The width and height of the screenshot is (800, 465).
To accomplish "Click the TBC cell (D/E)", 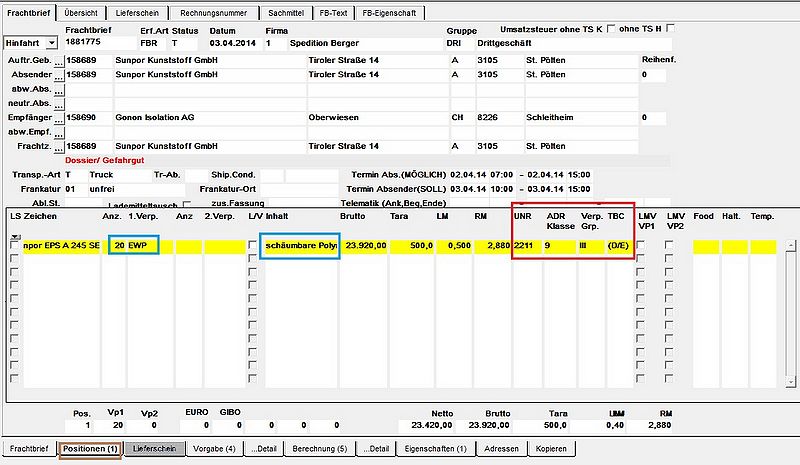I will pos(619,246).
